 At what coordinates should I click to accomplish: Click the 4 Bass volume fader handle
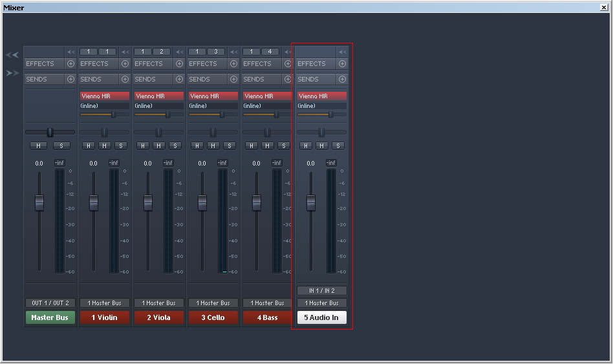point(257,202)
